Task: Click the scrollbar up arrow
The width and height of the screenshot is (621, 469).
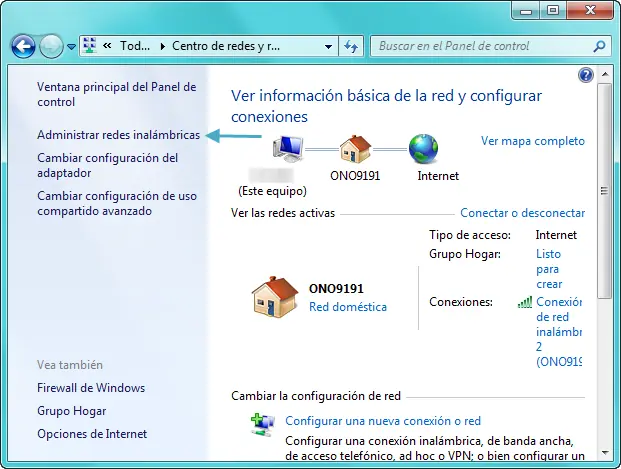Action: click(x=605, y=74)
